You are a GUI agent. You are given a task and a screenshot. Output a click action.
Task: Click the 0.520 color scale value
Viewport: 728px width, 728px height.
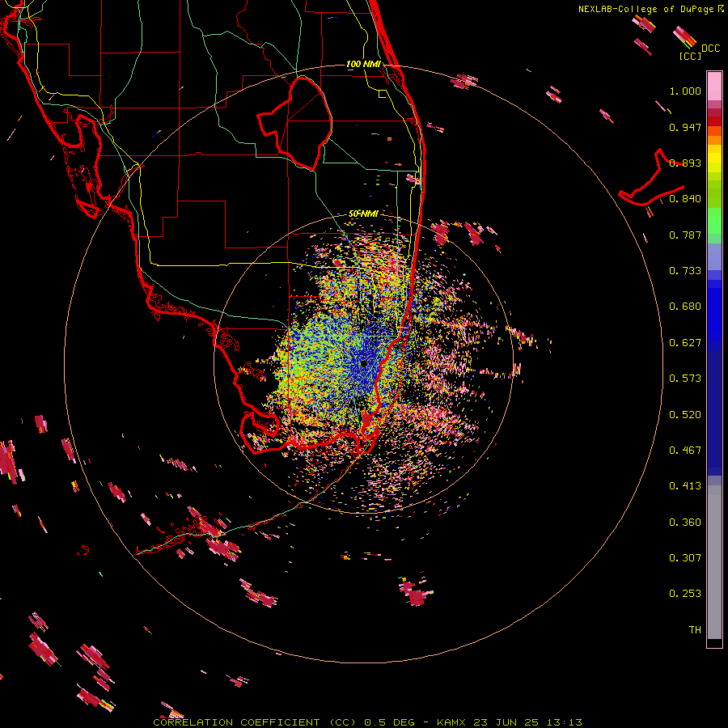[685, 415]
